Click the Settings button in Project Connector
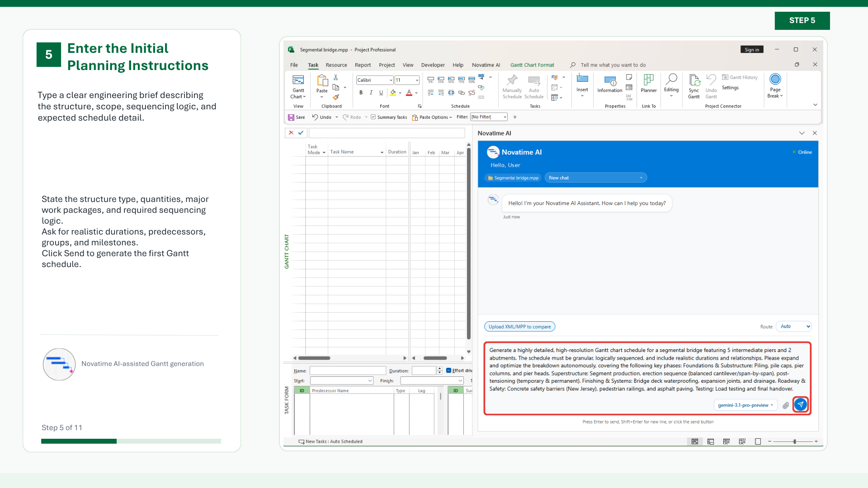Screen dimensions: 868x488 coord(730,88)
